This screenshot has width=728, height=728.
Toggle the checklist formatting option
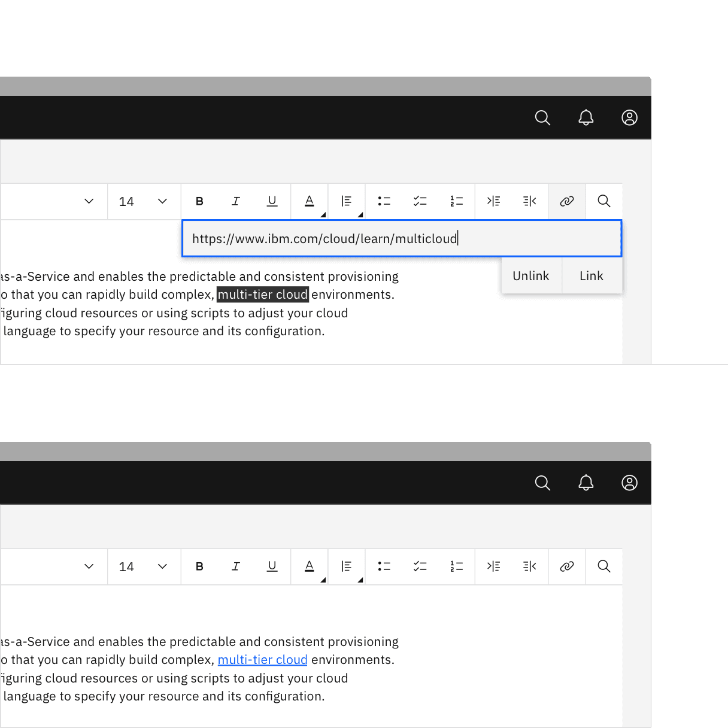point(420,201)
